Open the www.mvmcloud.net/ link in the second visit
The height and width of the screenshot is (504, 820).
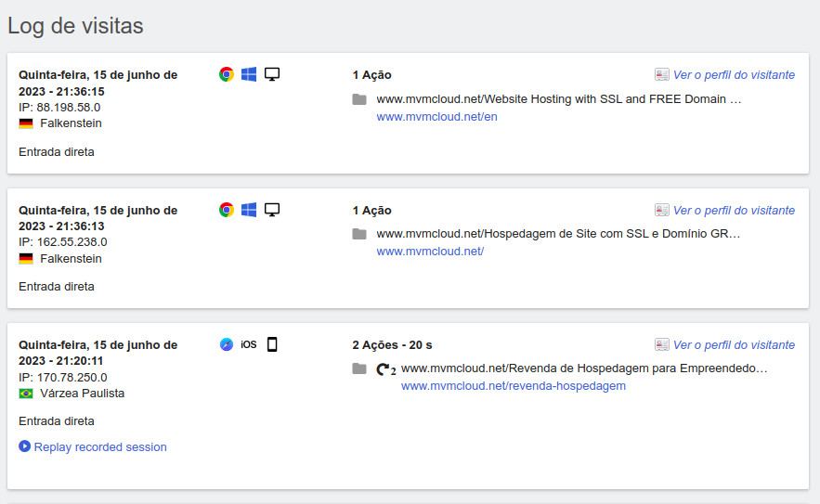430,252
